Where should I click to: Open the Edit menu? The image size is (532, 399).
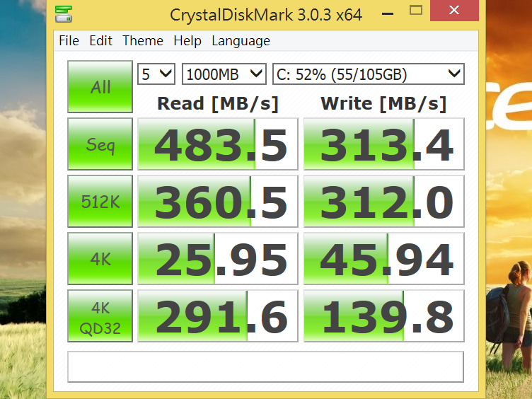[x=100, y=41]
